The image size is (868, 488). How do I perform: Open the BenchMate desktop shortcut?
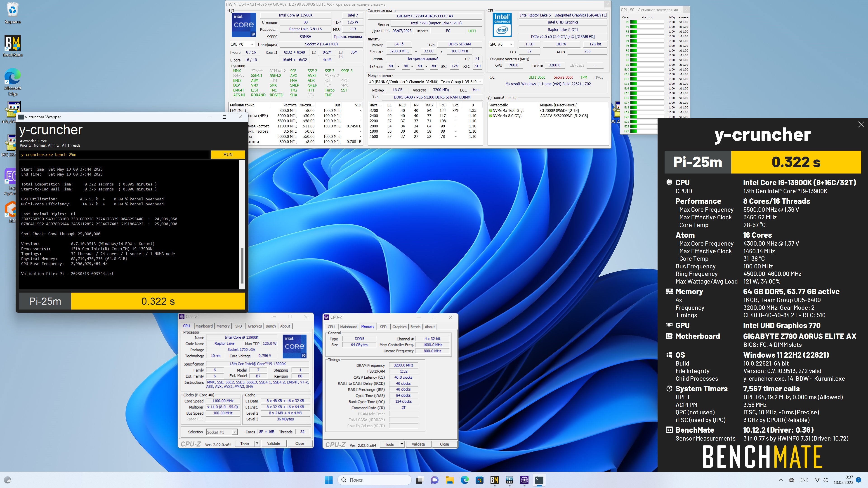12,46
